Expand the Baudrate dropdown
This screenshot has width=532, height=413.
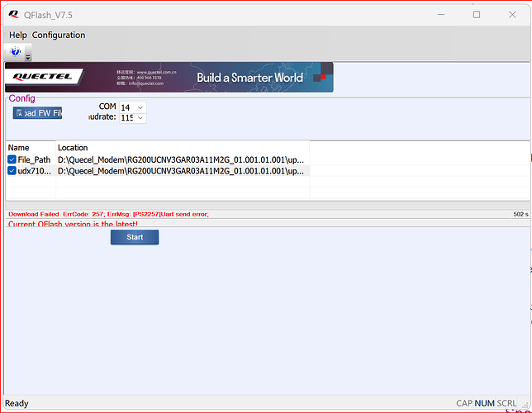pos(140,118)
